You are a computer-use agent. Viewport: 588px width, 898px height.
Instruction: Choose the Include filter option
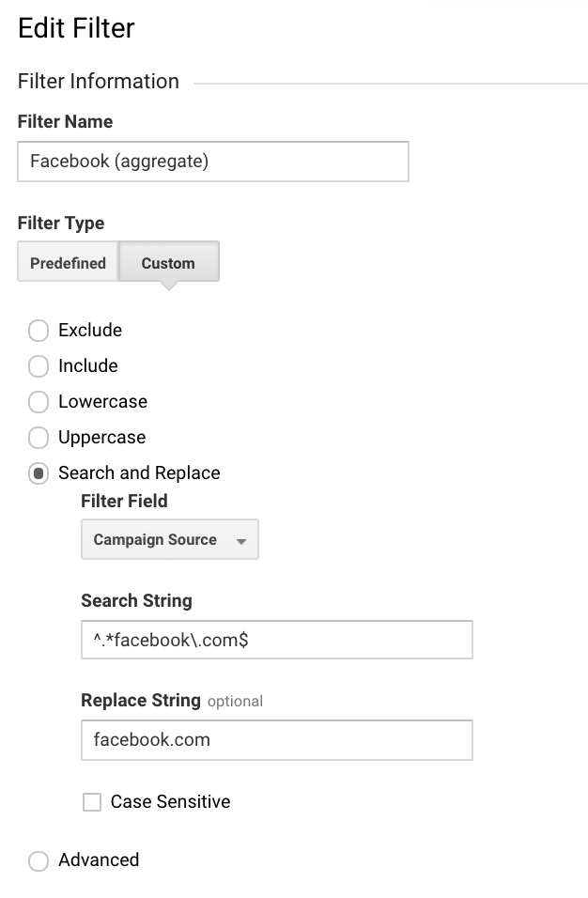click(38, 366)
